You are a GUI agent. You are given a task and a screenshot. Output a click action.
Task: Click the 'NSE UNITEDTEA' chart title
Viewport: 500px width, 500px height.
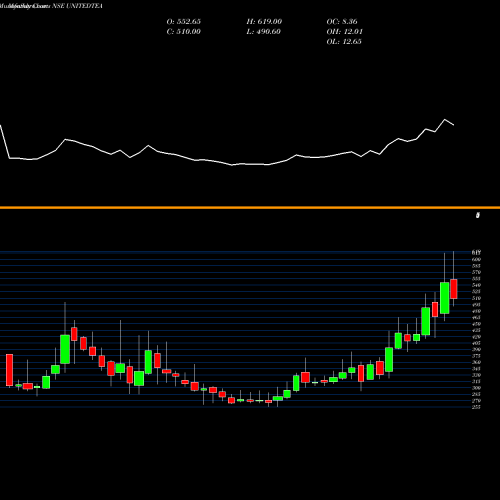pyautogui.click(x=77, y=6)
